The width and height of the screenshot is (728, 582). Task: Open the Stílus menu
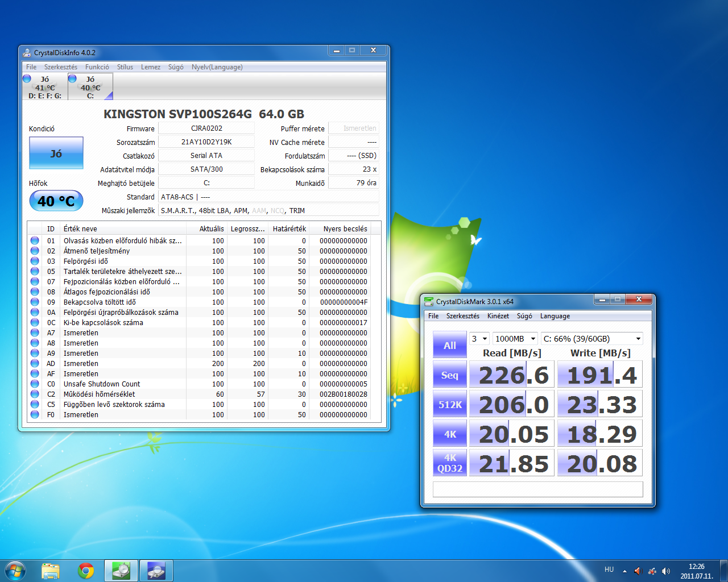125,67
